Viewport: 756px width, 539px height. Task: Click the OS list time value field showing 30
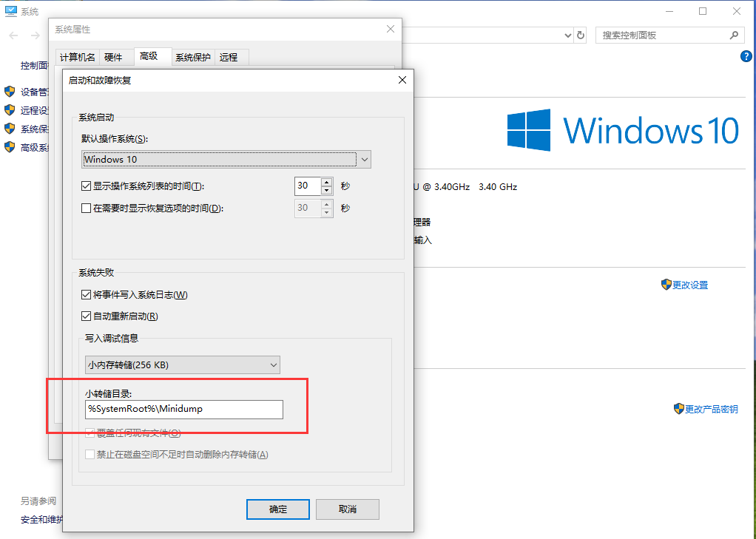308,186
